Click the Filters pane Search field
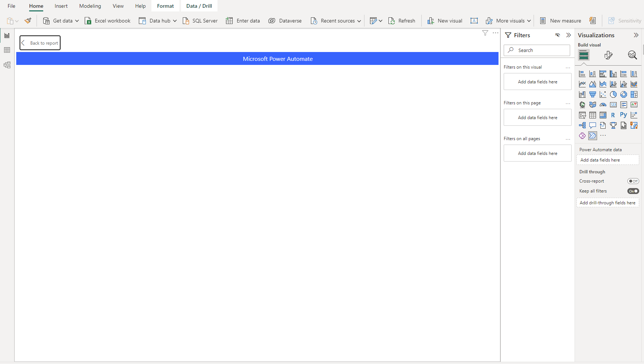Screen dimensions: 644x364 (537, 50)
